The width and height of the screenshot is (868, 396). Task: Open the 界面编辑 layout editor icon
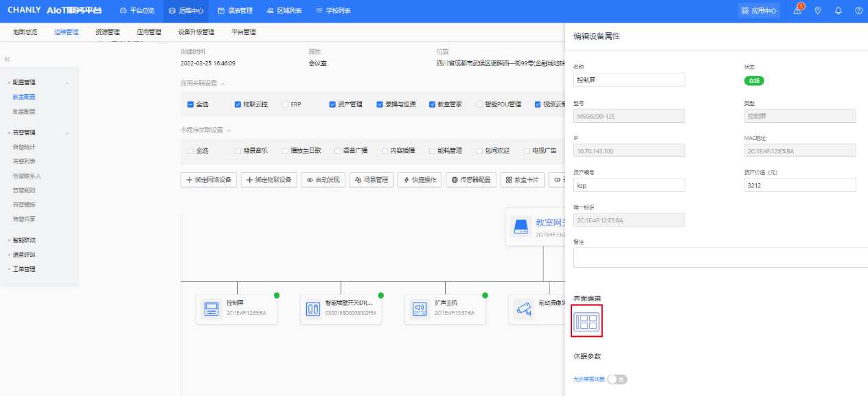click(x=587, y=322)
